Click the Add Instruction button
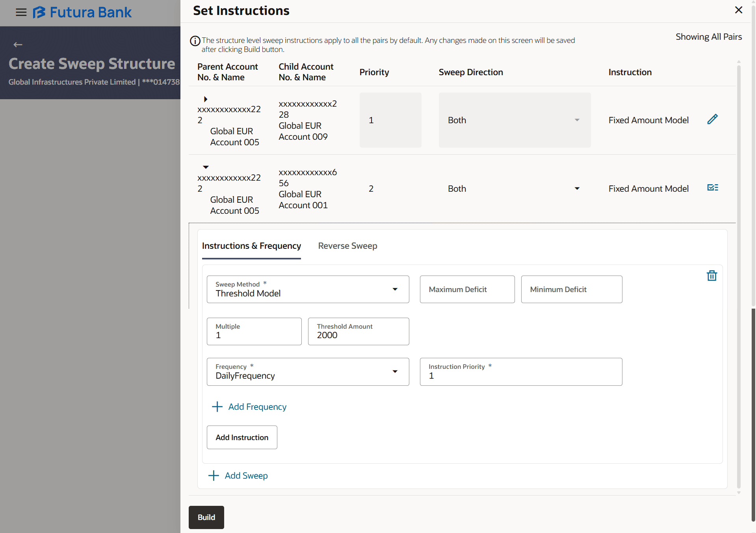The width and height of the screenshot is (756, 533). [242, 437]
